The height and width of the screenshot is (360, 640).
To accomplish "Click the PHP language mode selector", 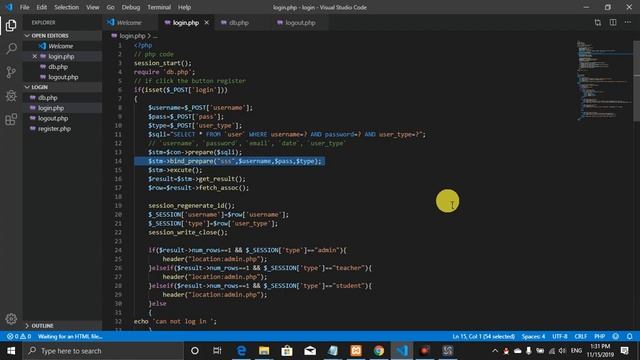I will tap(599, 336).
